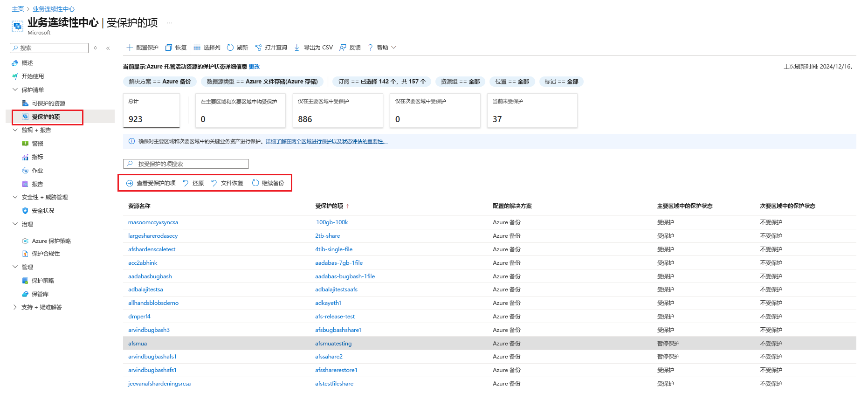This screenshot has width=868, height=393.
Task: Toggle sidebar search up-down arrows
Action: pos(95,48)
